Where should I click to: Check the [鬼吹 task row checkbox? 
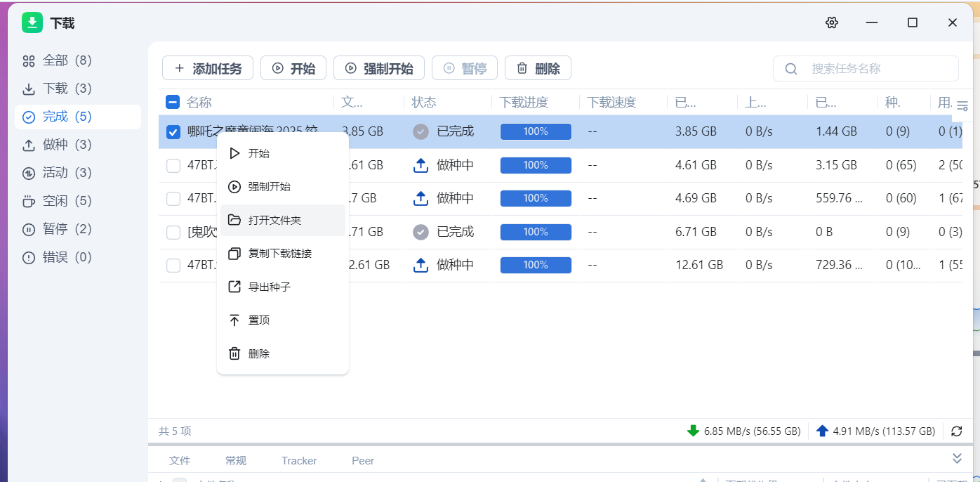tap(173, 232)
